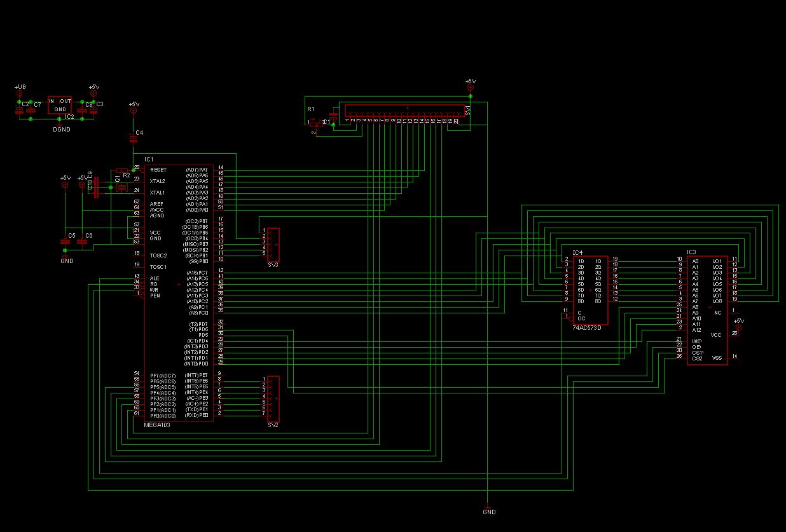Image resolution: width=786 pixels, height=532 pixels.
Task: Select capacitor C5 symbol
Action: click(x=65, y=242)
